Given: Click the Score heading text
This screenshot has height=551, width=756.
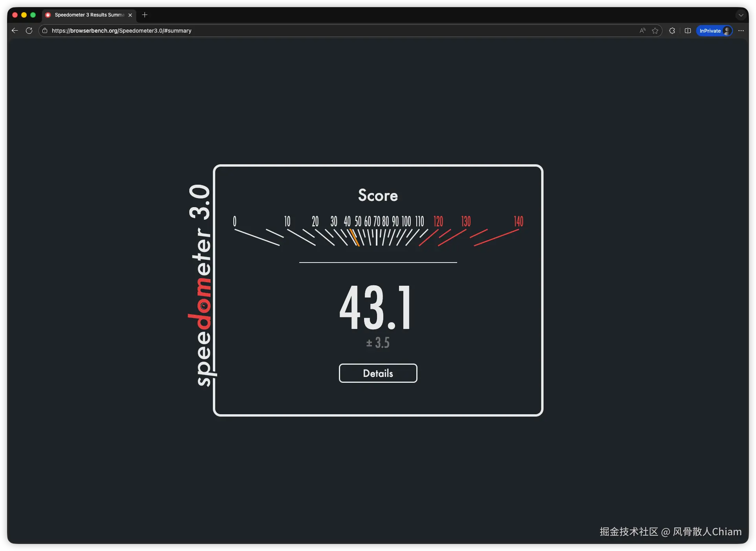Looking at the screenshot, I should click(378, 195).
